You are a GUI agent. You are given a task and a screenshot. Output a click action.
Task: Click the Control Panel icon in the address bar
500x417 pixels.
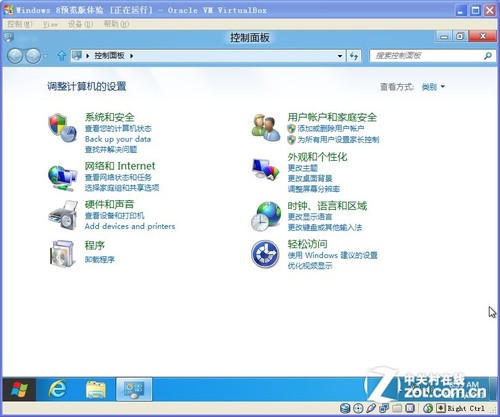[77, 55]
